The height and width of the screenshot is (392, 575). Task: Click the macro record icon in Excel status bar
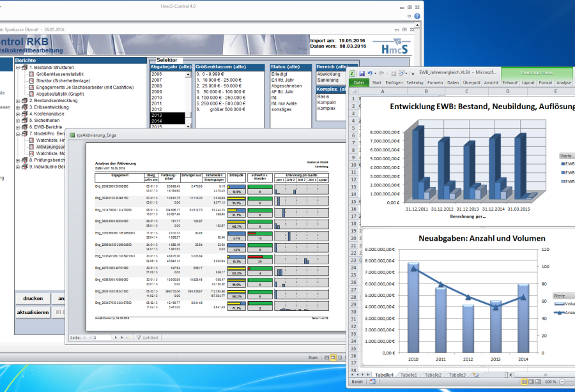pyautogui.click(x=372, y=382)
